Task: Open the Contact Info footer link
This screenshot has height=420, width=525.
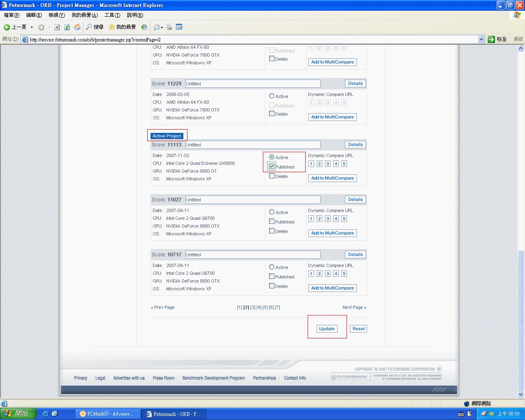Action: [x=295, y=378]
